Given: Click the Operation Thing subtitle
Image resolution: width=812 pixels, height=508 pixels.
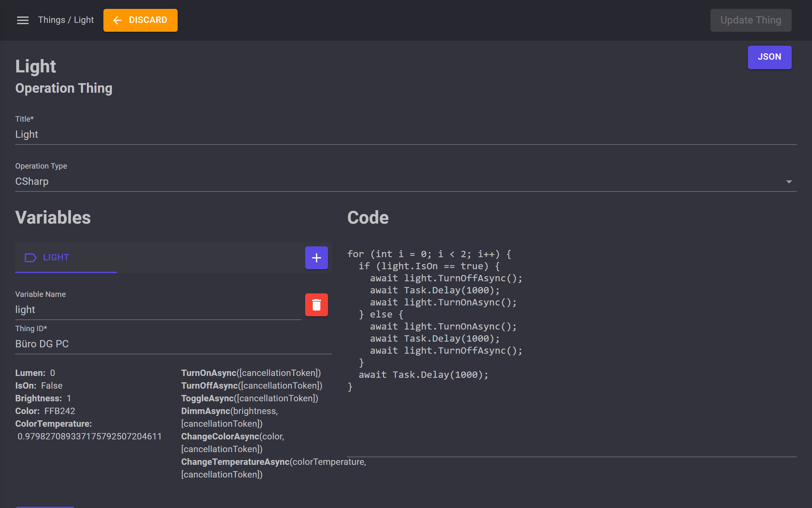Looking at the screenshot, I should point(64,88).
